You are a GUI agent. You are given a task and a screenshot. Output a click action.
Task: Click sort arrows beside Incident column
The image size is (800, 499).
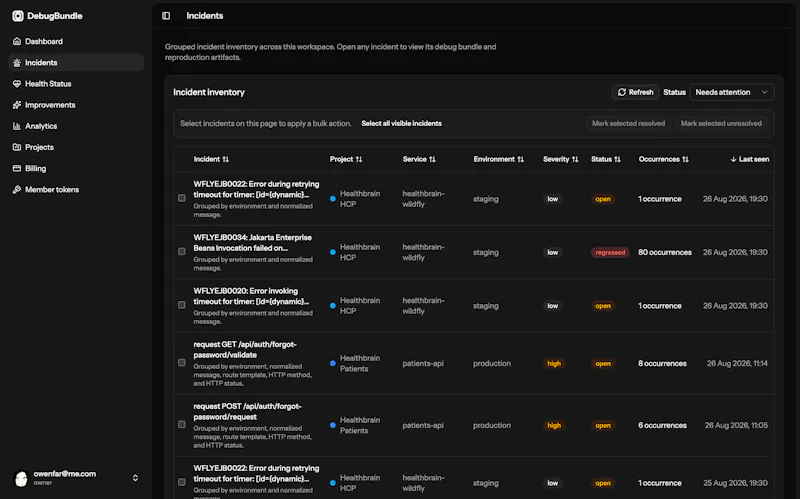[x=226, y=159]
